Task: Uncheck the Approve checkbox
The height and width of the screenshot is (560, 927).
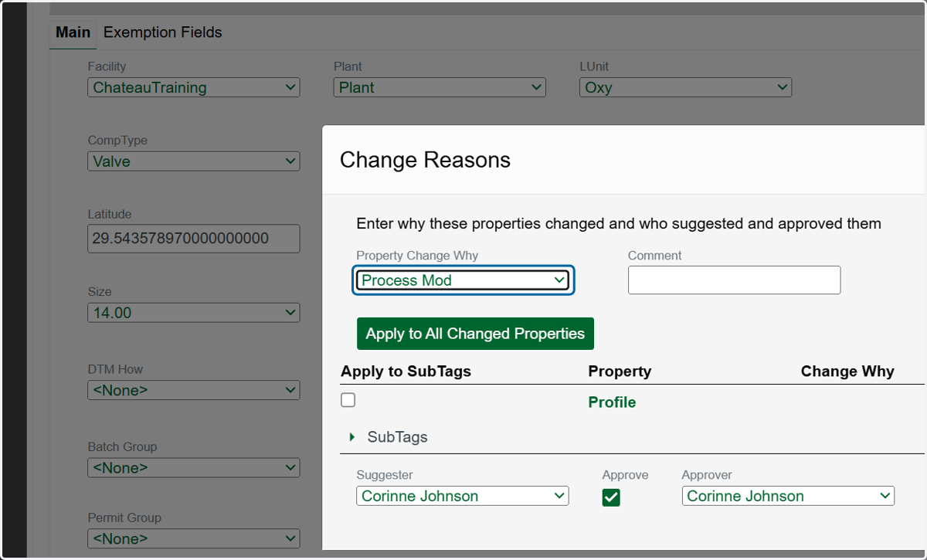Action: point(611,497)
